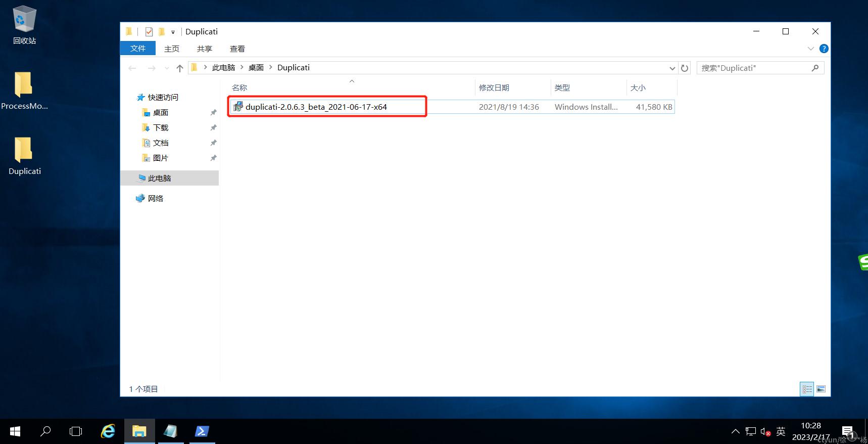Open the Windows Start menu

(x=15, y=431)
